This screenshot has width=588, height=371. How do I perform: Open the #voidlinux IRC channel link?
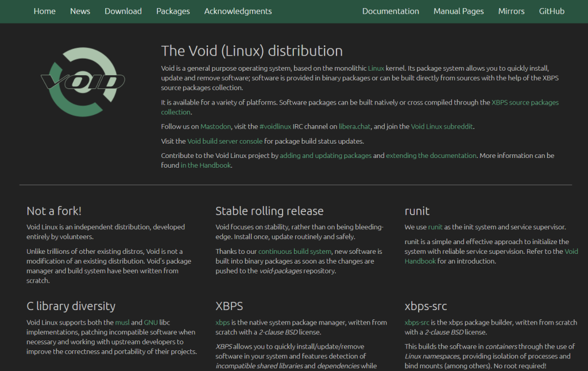pos(275,126)
